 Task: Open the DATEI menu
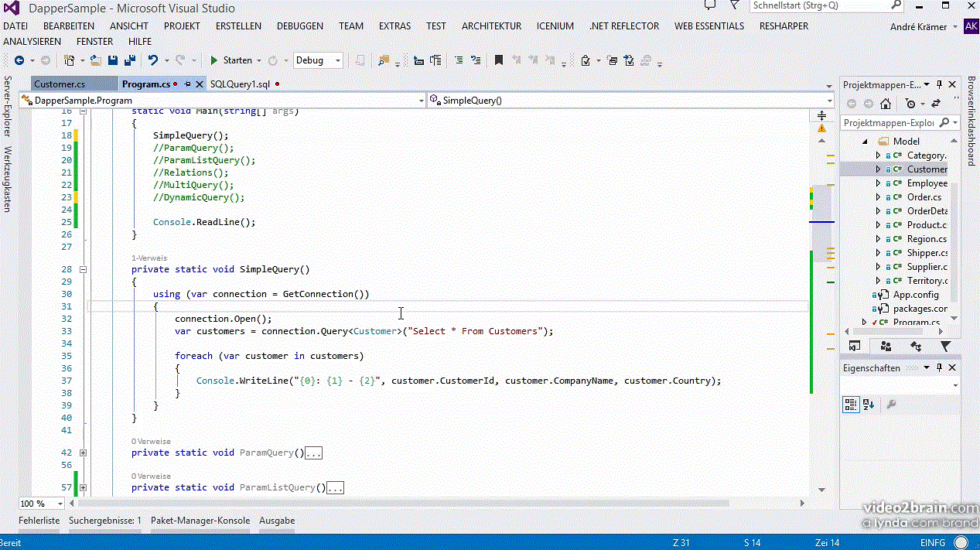point(15,26)
